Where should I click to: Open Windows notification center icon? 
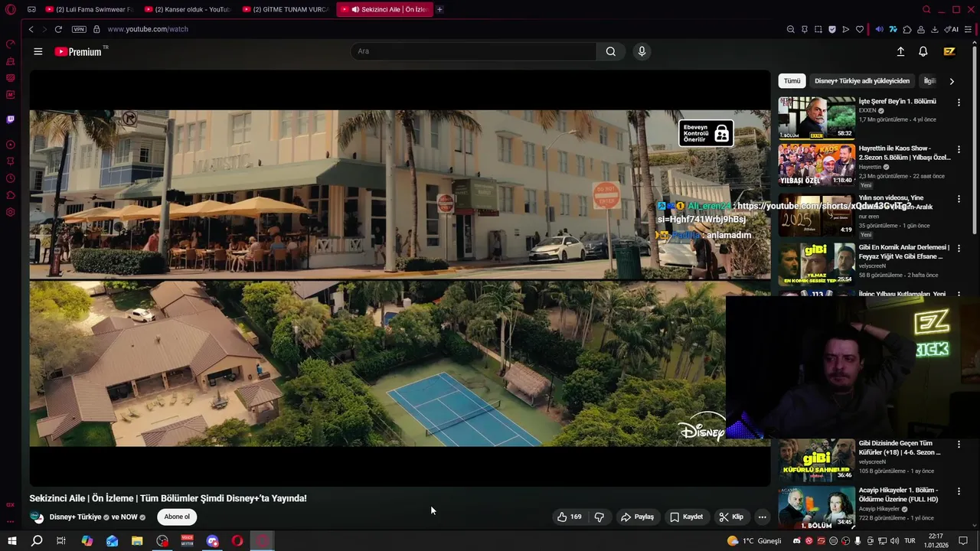point(964,541)
